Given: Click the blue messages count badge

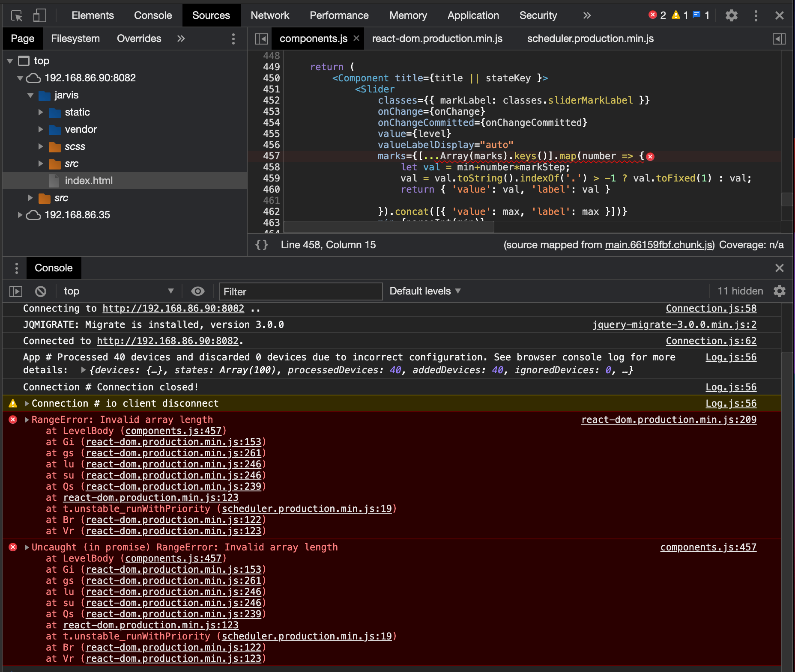Looking at the screenshot, I should (x=701, y=15).
